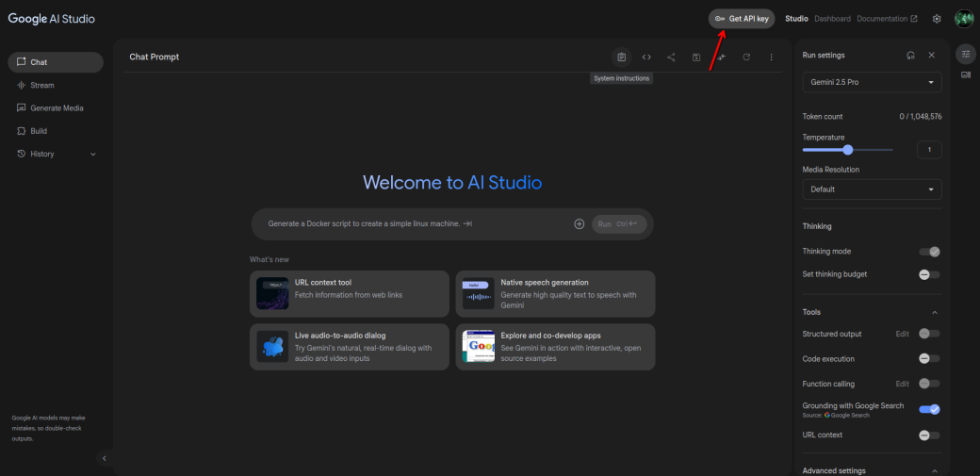Click the Explore and co-develop apps thumbnail

click(479, 347)
